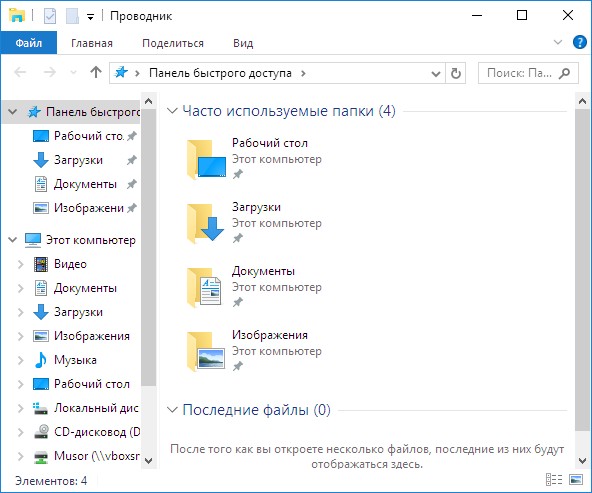The height and width of the screenshot is (493, 592).
Task: Open the Поделиться ribbon tab
Action: pos(173,43)
